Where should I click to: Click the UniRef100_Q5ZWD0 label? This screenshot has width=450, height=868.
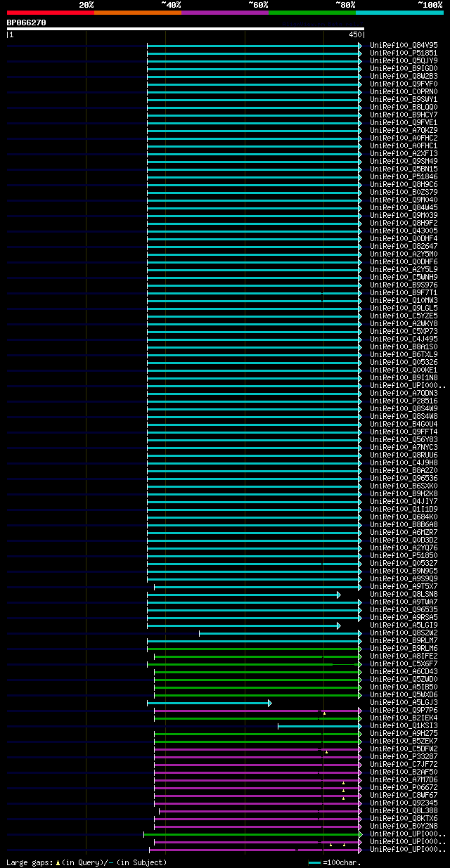point(404,679)
